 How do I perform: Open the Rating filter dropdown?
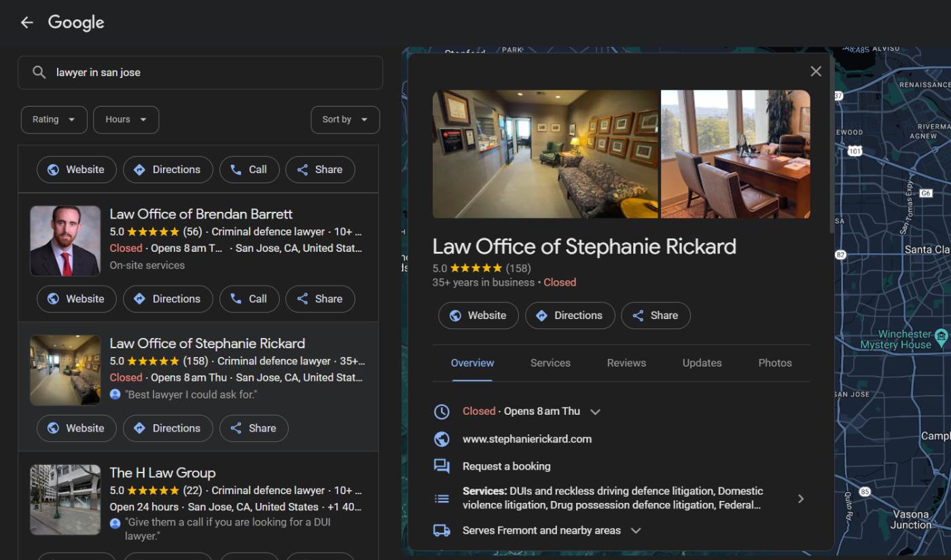tap(54, 119)
